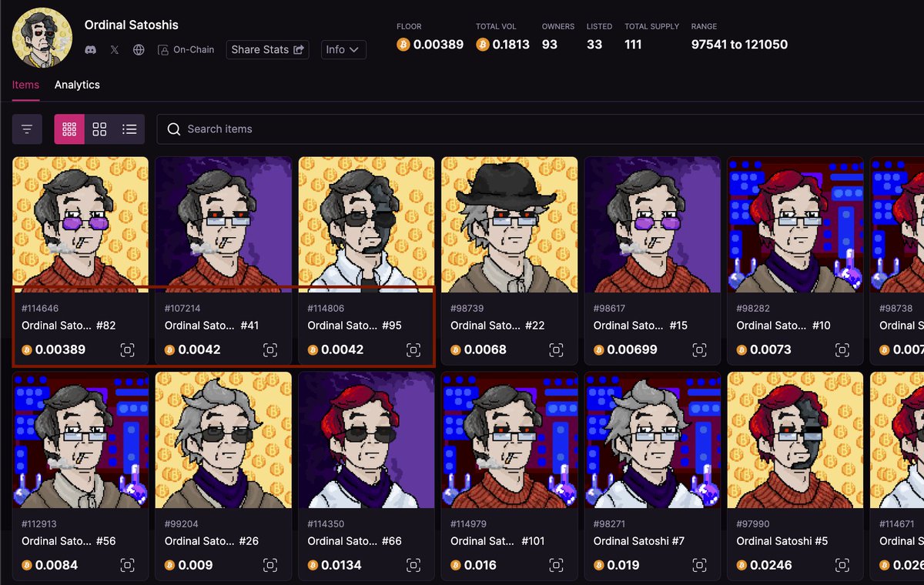
Task: Switch to the Analytics tab
Action: [x=77, y=85]
